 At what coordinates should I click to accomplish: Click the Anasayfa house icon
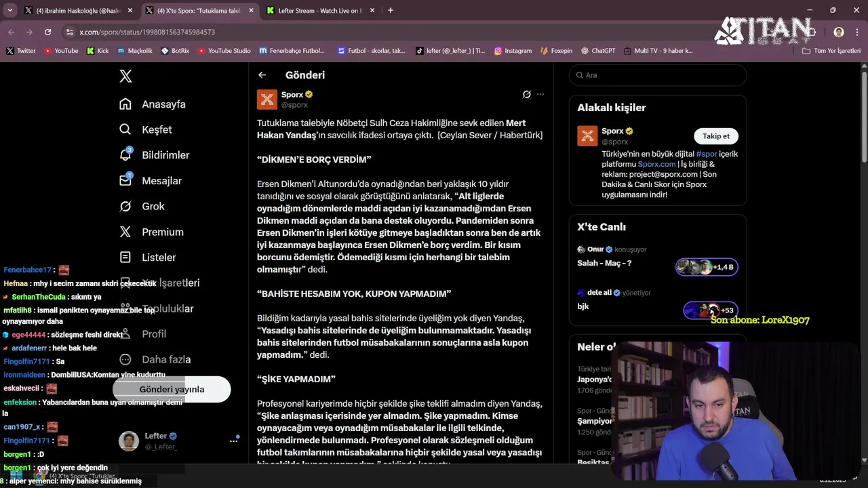coord(125,104)
